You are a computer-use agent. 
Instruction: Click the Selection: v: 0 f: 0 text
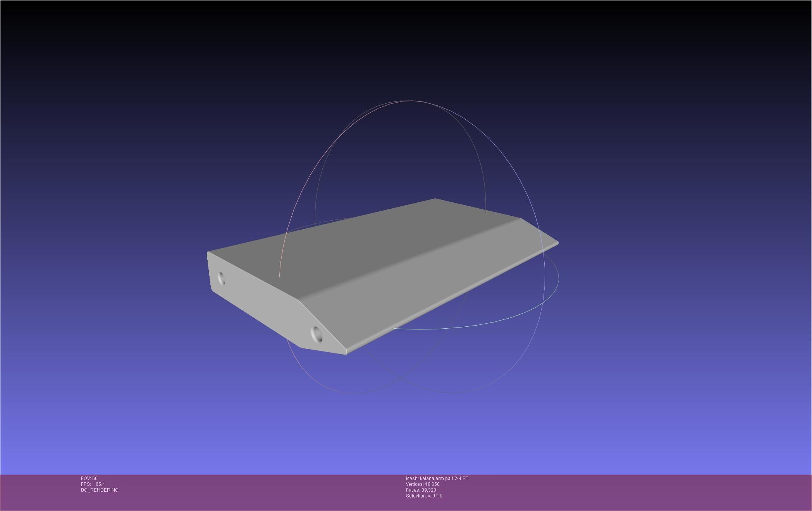coord(424,496)
